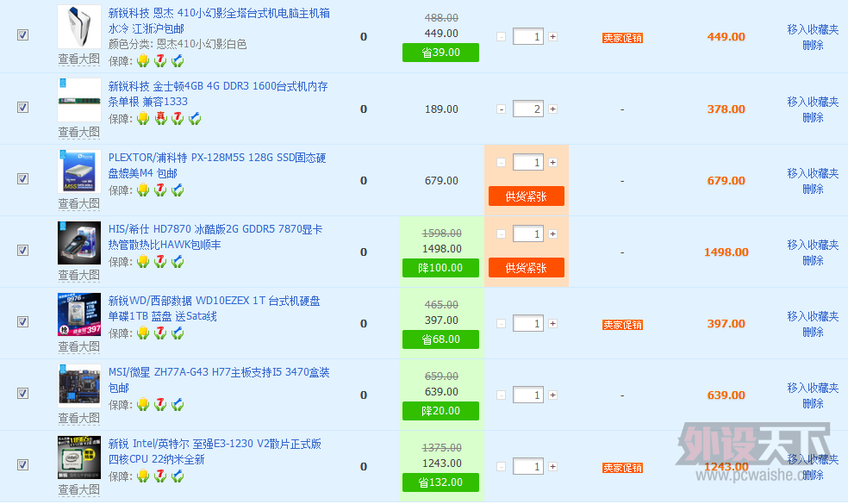Click quantity field for 金士顿 memory showing 2
The height and width of the screenshot is (504, 848).
point(527,109)
